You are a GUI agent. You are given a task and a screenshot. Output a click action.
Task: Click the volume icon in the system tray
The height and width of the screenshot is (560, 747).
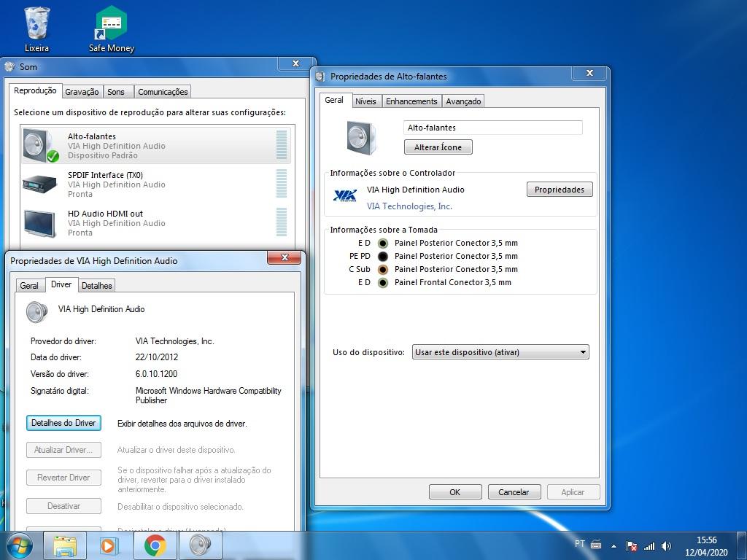pos(666,544)
